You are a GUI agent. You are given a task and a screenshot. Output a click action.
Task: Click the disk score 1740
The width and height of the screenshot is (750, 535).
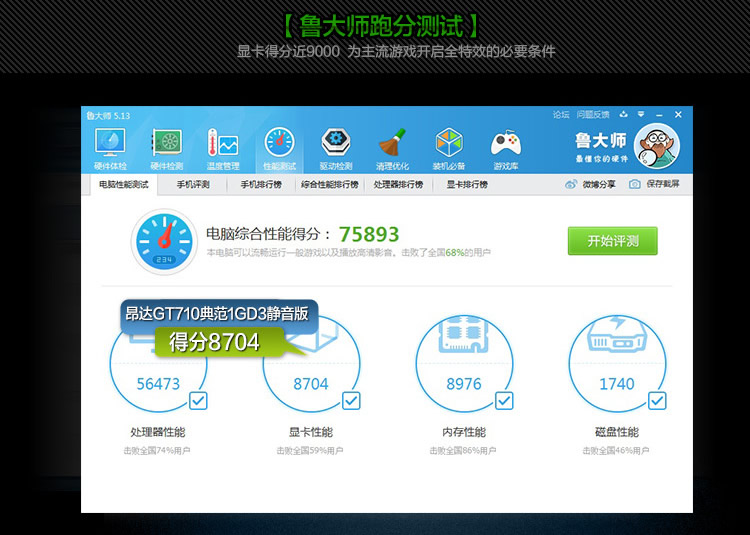pos(617,384)
